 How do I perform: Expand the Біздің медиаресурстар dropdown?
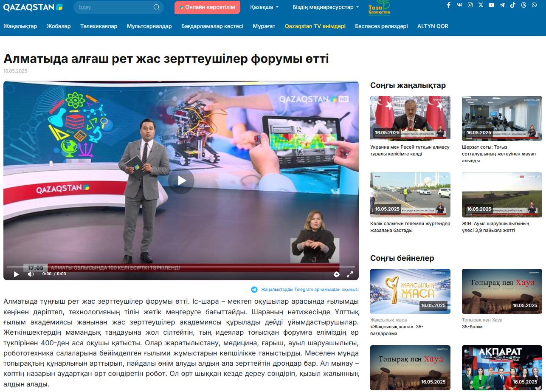coord(326,7)
